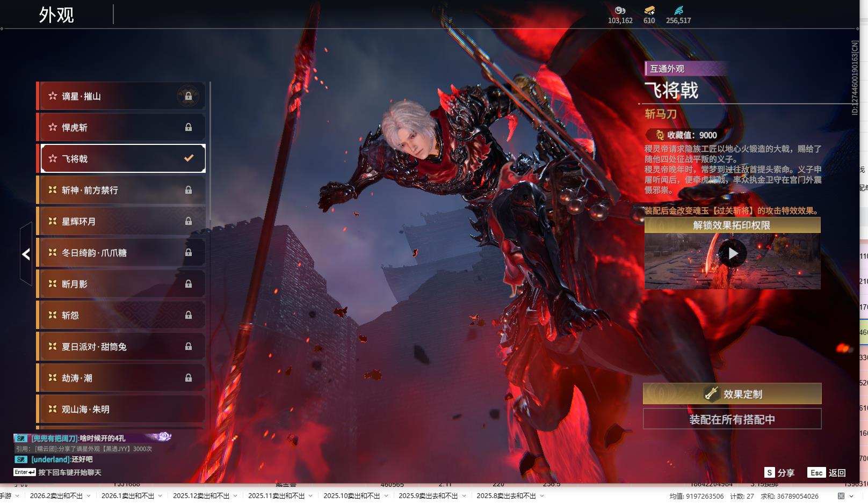Click the chat channel icon beside underland

click(x=21, y=459)
